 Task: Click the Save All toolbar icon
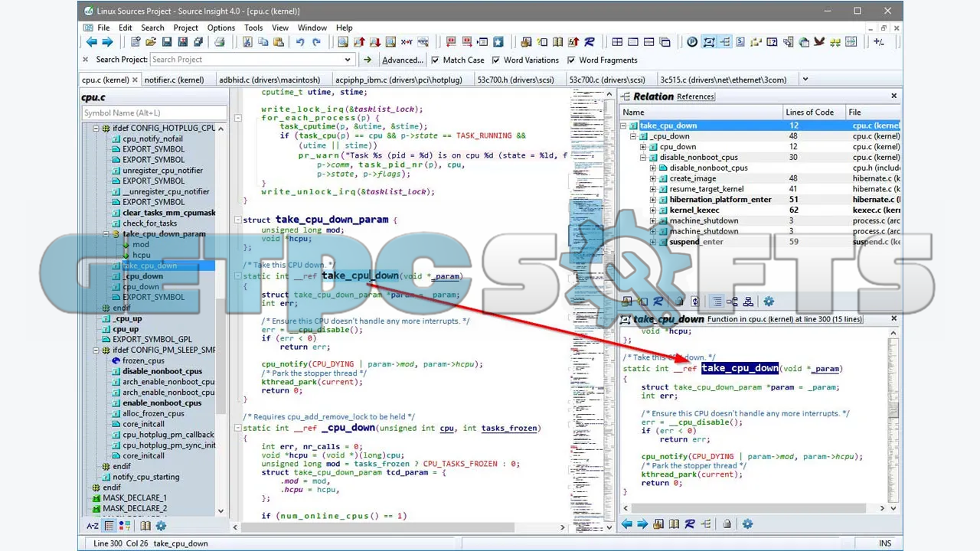coord(198,42)
